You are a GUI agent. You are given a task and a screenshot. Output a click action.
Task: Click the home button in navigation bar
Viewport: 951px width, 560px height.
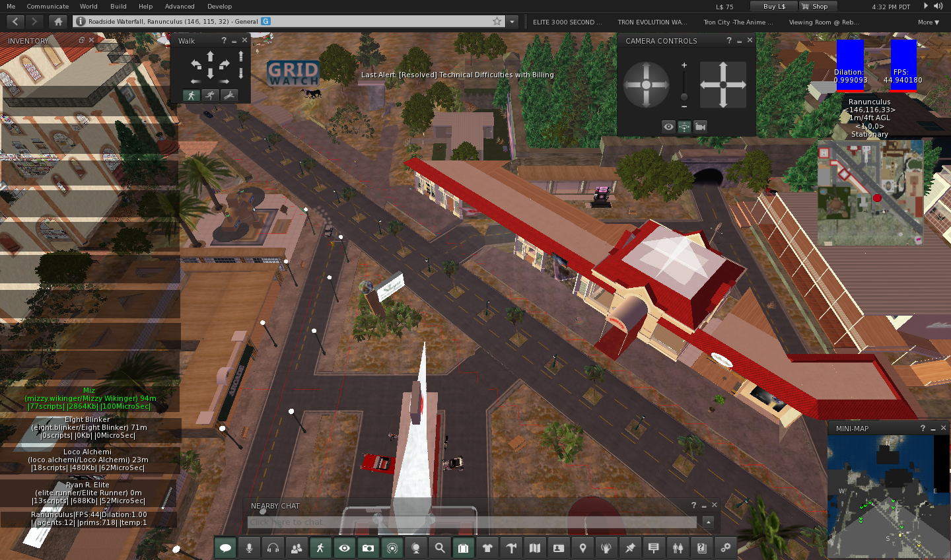58,21
